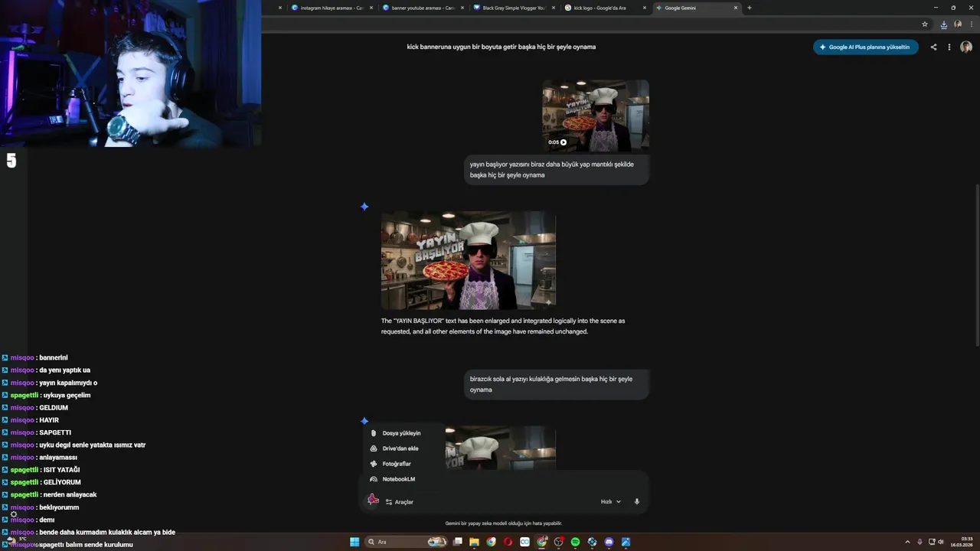
Task: Open the generated YAYIN BAŞLIYOR chef image
Action: pos(468,260)
